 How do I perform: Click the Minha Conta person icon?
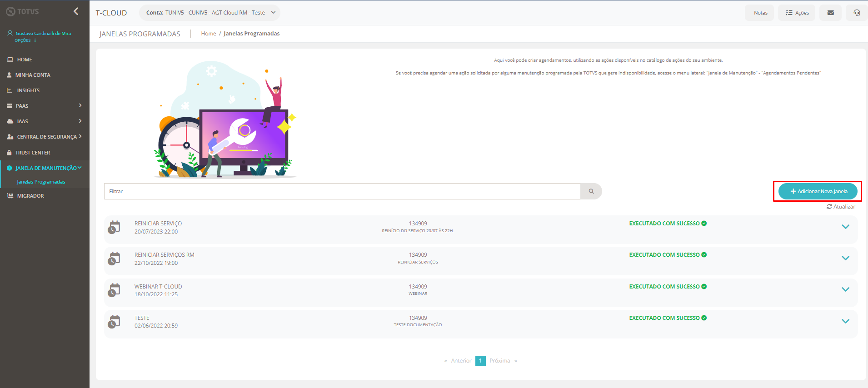9,75
